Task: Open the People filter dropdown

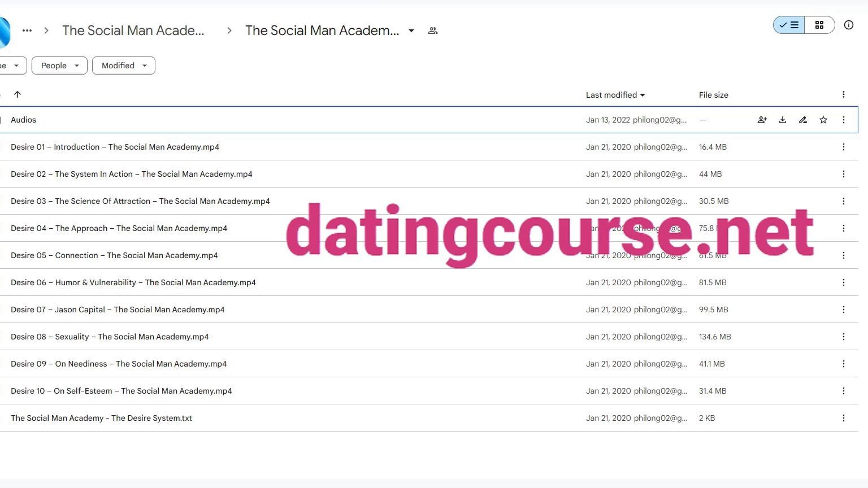Action: pyautogui.click(x=59, y=66)
